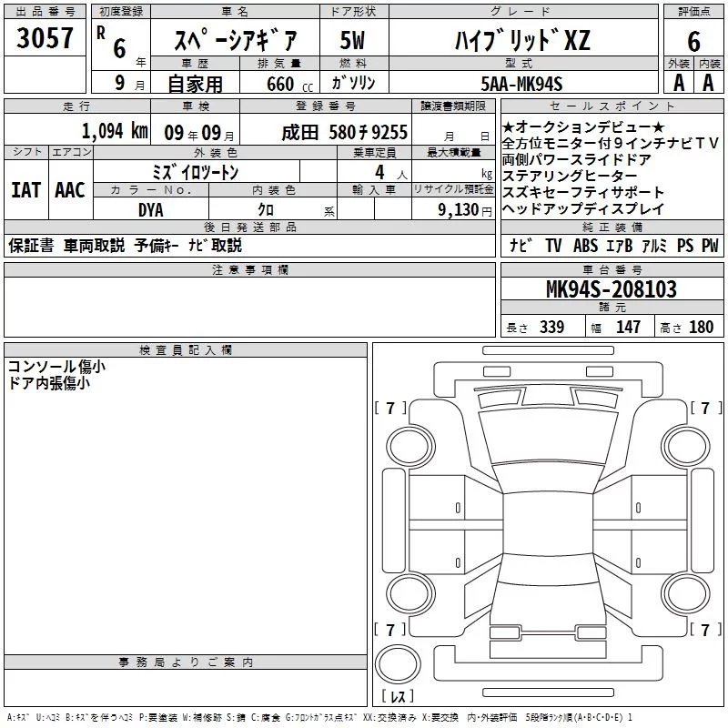This screenshot has width=728, height=728.
Task: Select vehicle history 自家用
Action: click(x=195, y=84)
